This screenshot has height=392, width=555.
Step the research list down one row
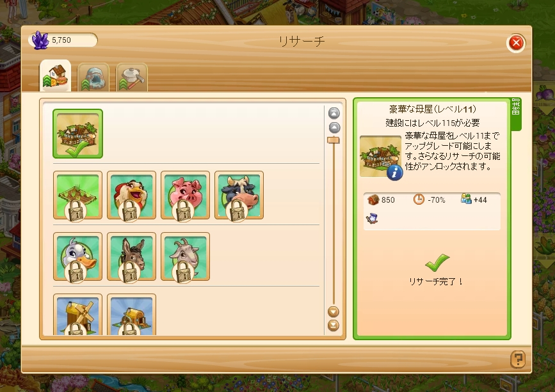pos(334,311)
